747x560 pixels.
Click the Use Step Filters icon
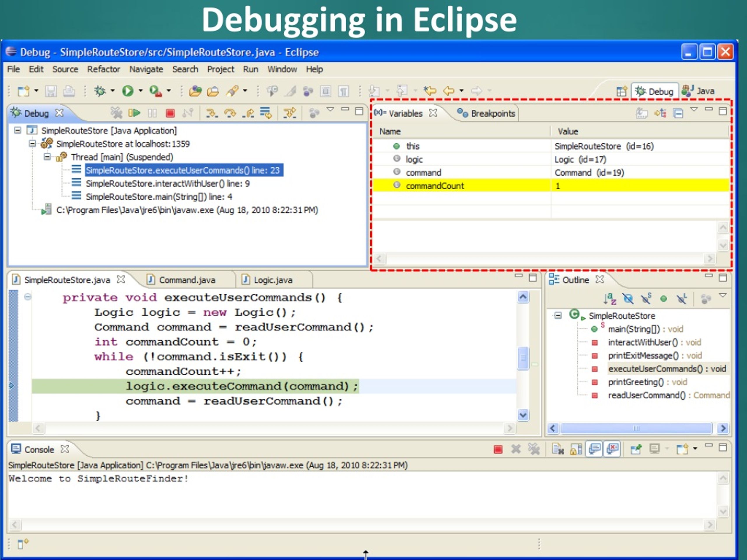coord(290,113)
